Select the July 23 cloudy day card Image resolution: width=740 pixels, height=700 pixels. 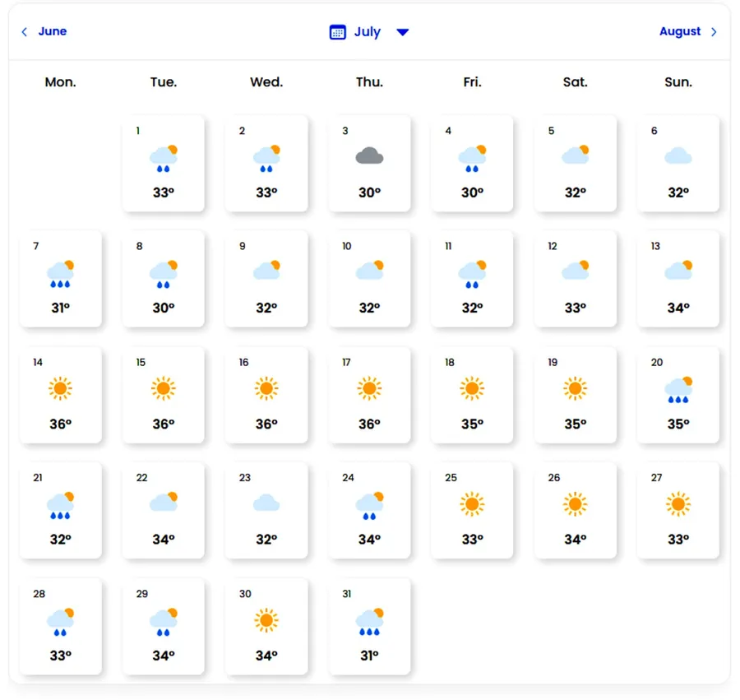(266, 510)
